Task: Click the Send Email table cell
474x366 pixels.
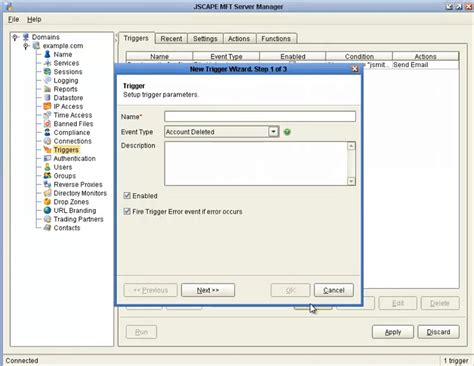Action: (x=426, y=65)
